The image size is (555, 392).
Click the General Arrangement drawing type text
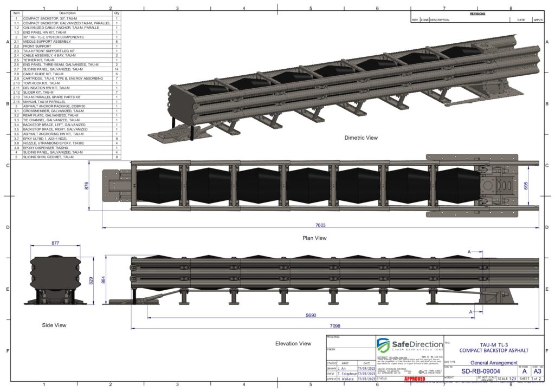click(492, 363)
